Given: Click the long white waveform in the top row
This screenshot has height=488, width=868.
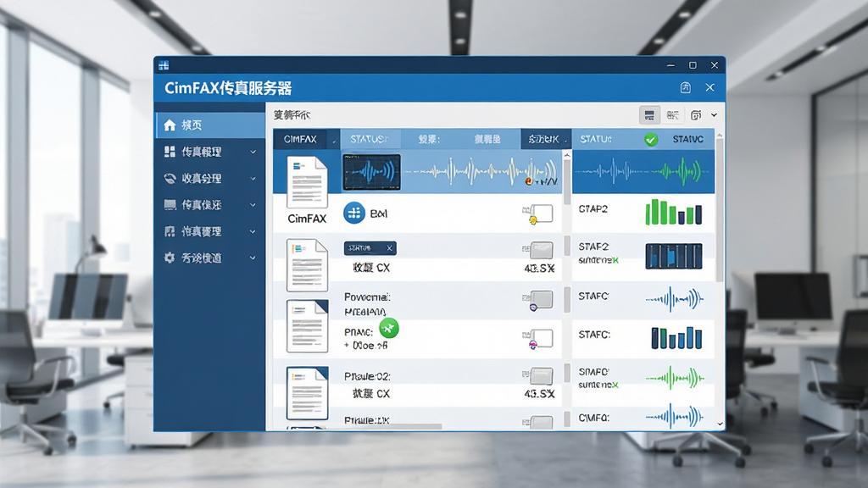Looking at the screenshot, I should (x=481, y=172).
